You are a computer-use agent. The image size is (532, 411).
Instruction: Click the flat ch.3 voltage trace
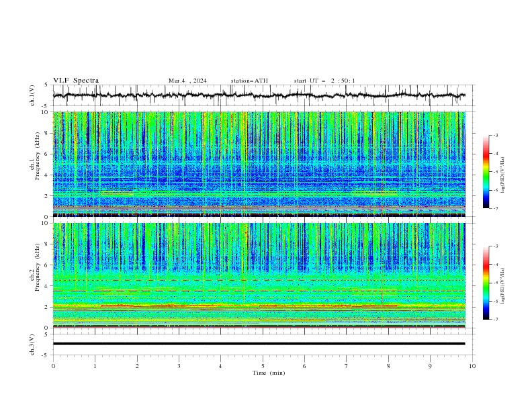coord(259,344)
